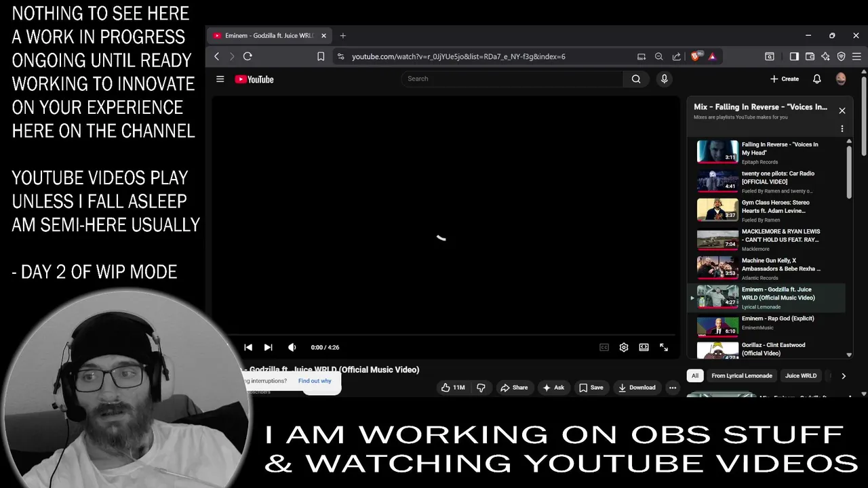The width and height of the screenshot is (868, 488).
Task: Click the YouTube search field
Action: pyautogui.click(x=512, y=79)
